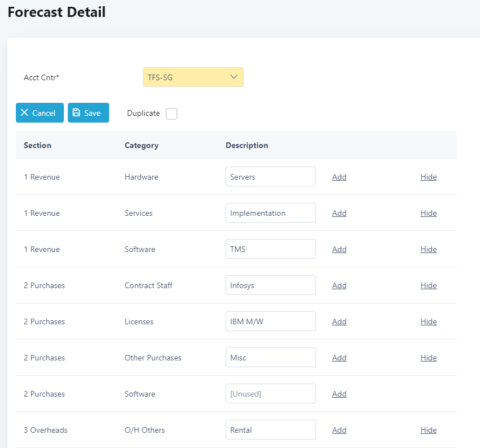Click the [Unused] description field
This screenshot has width=480, height=448.
(x=270, y=394)
